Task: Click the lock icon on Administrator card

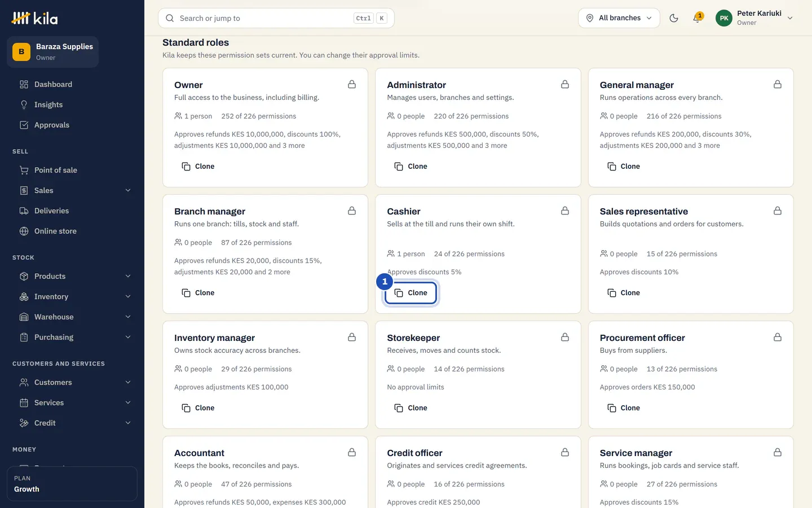Action: [x=565, y=85]
